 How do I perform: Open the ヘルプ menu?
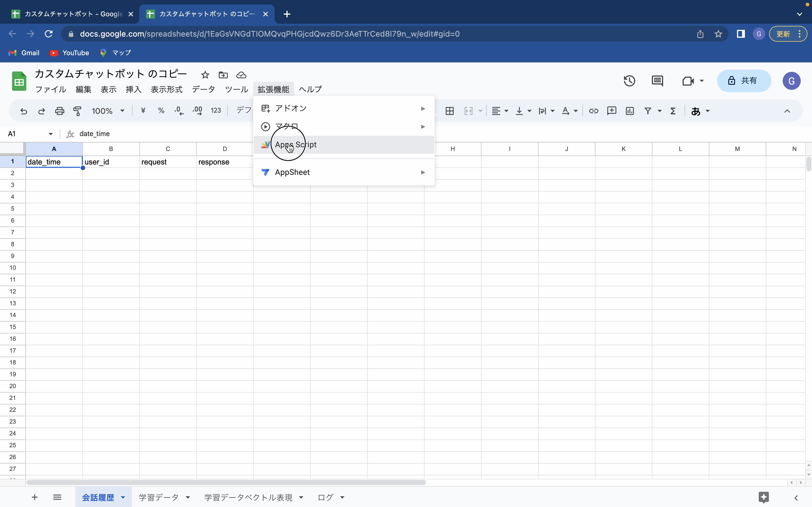[x=310, y=89]
